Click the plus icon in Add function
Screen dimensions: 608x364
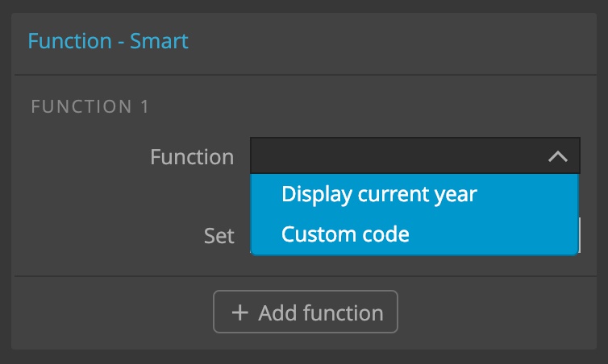pyautogui.click(x=240, y=312)
